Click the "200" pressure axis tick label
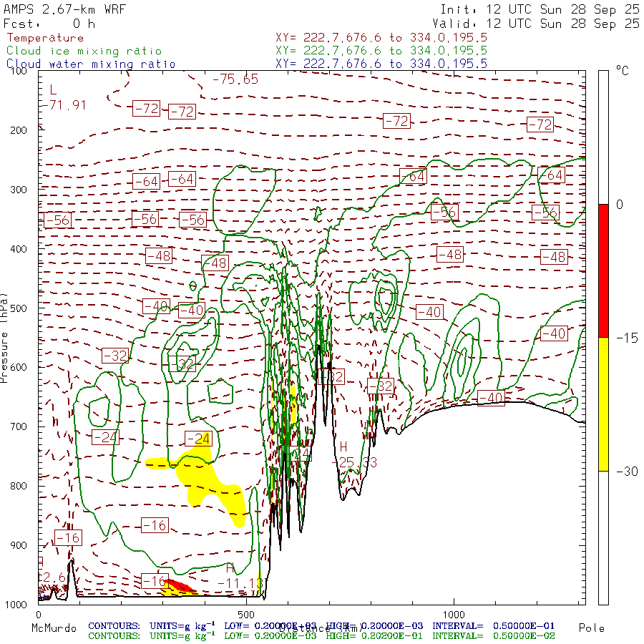The width and height of the screenshot is (644, 644). [x=19, y=131]
